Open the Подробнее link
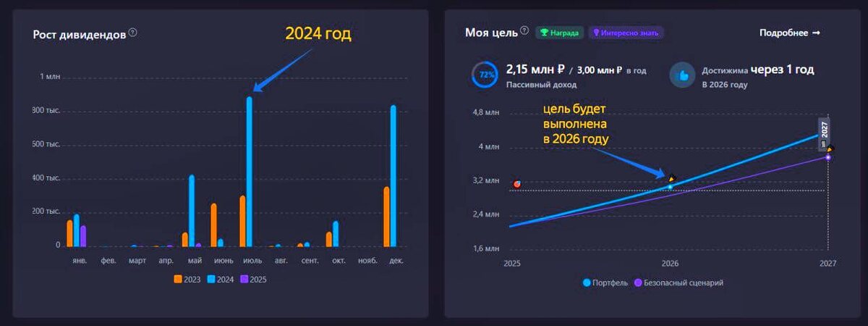The height and width of the screenshot is (326, 868). (x=790, y=33)
